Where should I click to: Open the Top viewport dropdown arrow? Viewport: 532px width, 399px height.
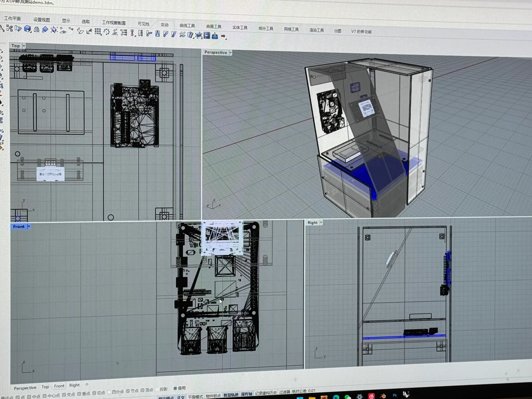[24, 46]
